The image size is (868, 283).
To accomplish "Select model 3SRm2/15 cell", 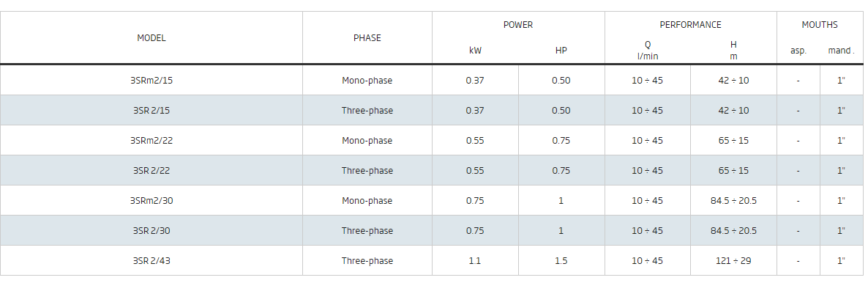I will point(151,80).
